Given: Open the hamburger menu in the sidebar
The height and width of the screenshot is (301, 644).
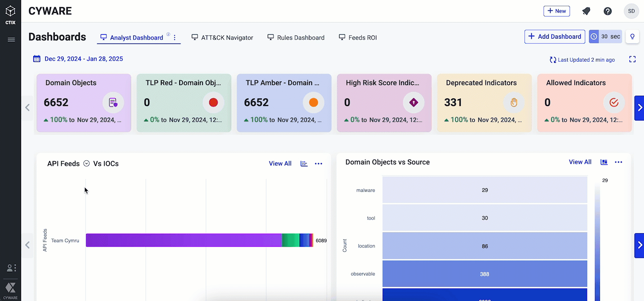Looking at the screenshot, I should 11,40.
